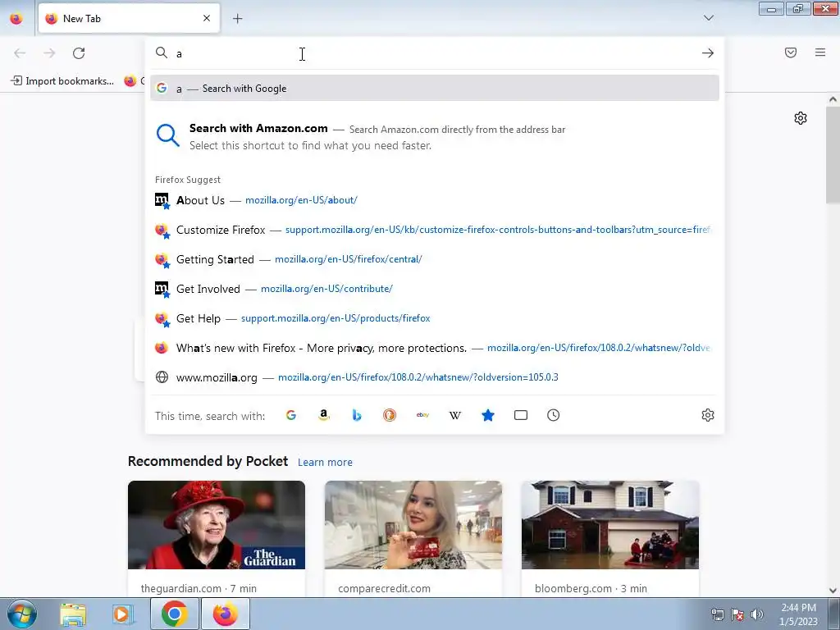Screen dimensions: 840x630
Task: Click the Go arrow in address bar
Action: pos(708,53)
